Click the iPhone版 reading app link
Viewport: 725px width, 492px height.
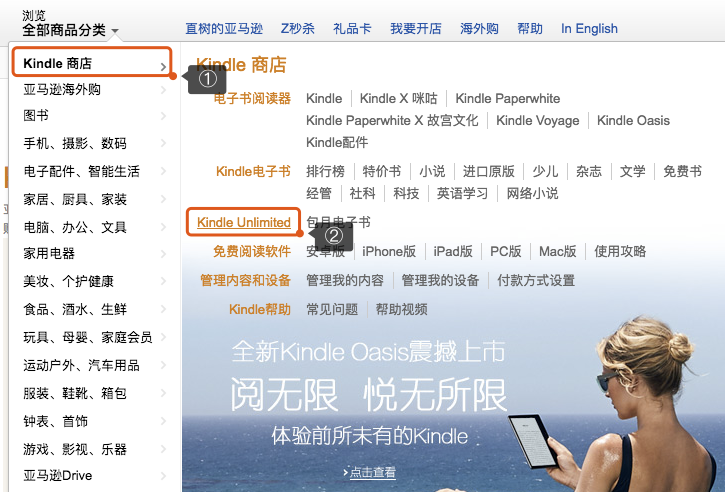[389, 251]
